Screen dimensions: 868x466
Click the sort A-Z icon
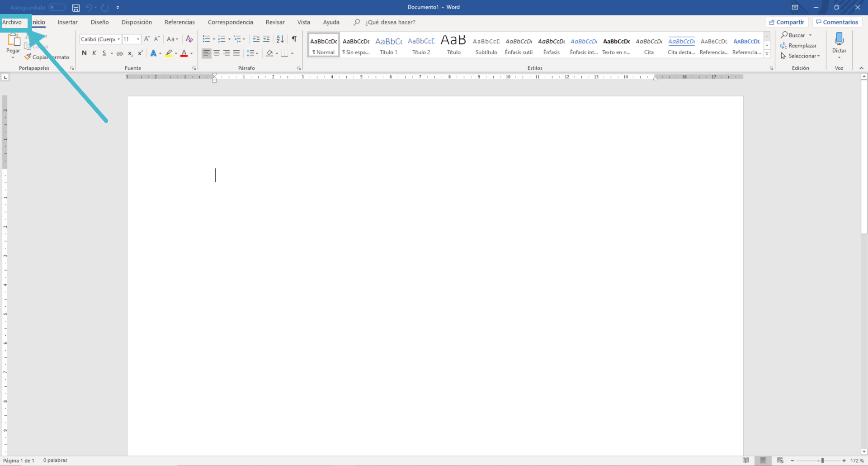click(x=280, y=39)
